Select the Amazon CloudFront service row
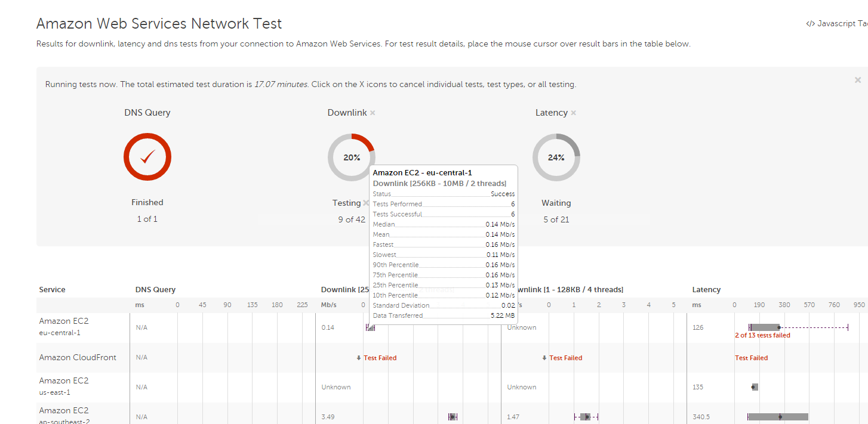Viewport: 868px width, 424px height. tap(78, 358)
